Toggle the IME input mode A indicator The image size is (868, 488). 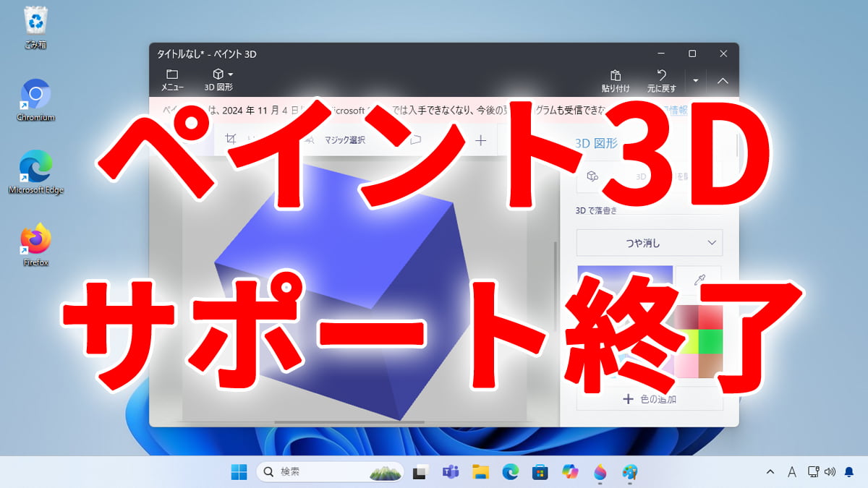[791, 472]
